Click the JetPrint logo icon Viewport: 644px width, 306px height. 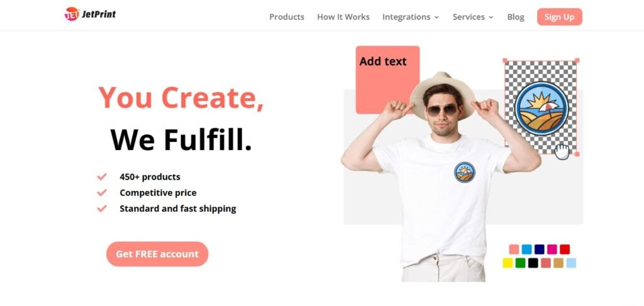(72, 14)
